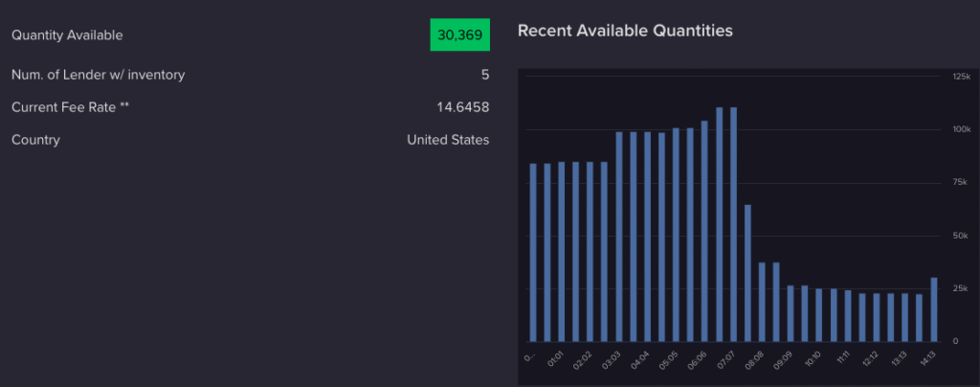Pick the bar above the 08:08 label
This screenshot has width=980, height=387.
pyautogui.click(x=762, y=302)
